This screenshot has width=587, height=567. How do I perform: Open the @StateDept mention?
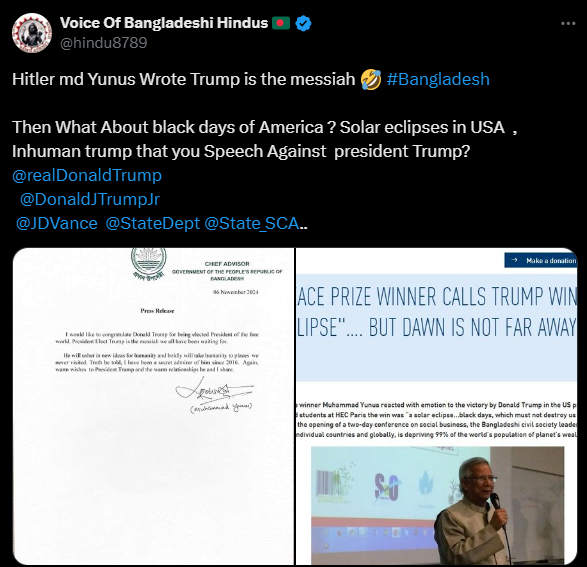click(x=153, y=223)
